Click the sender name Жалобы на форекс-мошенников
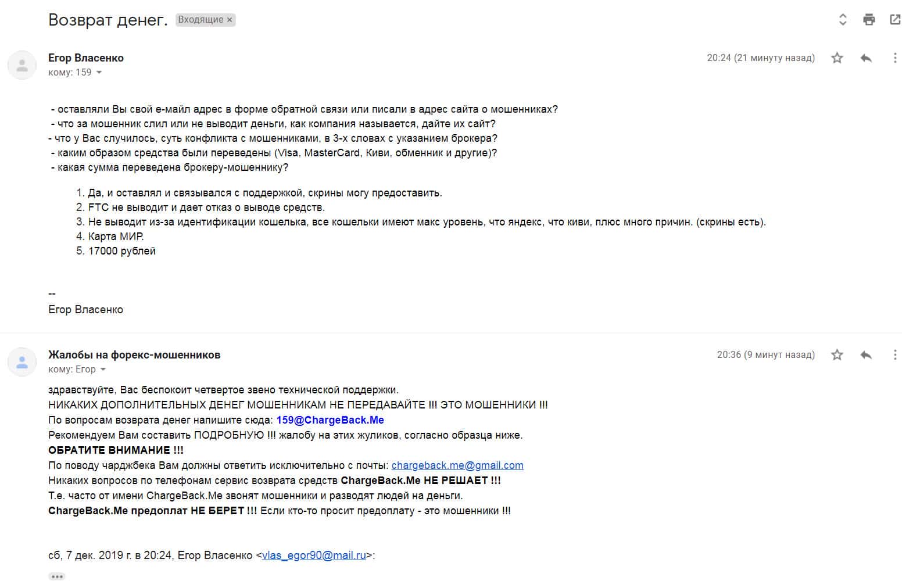Screen dimensions: 913x588 pos(134,355)
